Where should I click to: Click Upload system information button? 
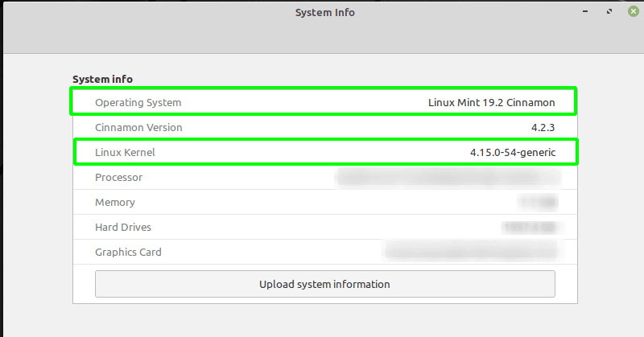pyautogui.click(x=324, y=284)
